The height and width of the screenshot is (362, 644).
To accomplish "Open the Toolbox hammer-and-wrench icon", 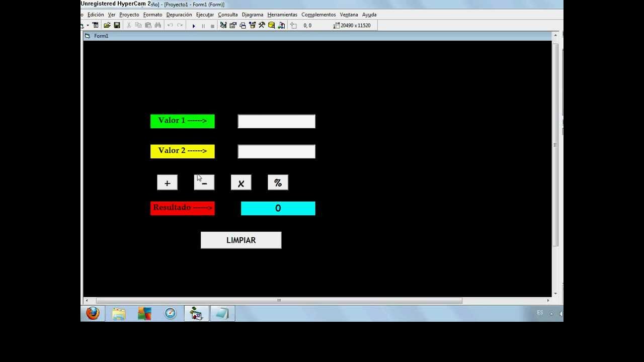I will tap(262, 25).
